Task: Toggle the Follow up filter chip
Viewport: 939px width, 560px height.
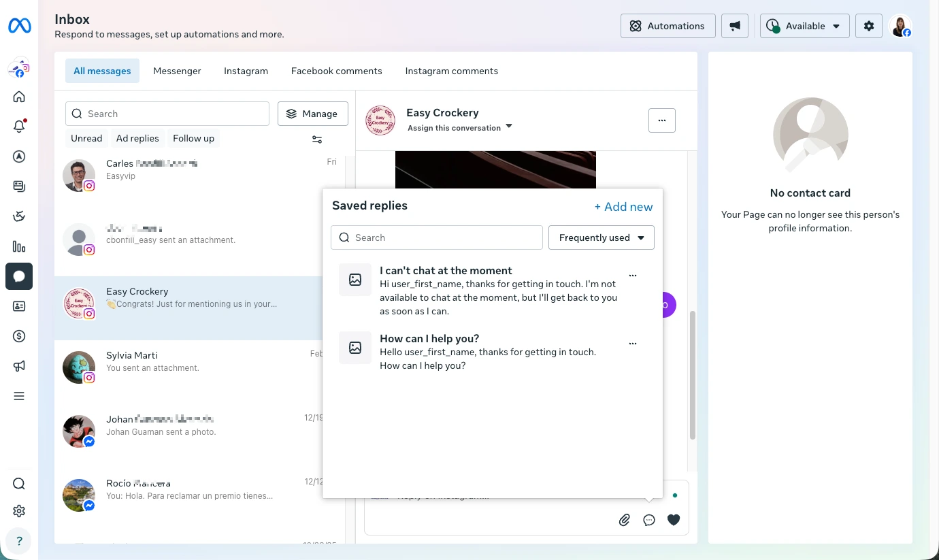Action: 193,138
